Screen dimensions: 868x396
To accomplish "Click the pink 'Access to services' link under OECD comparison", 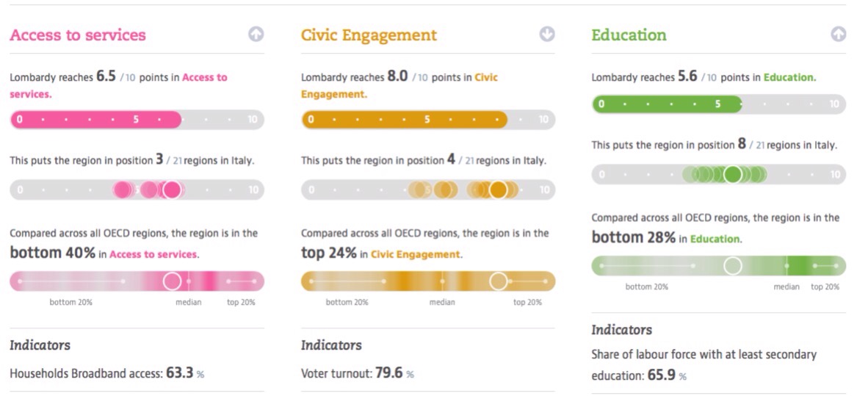I will (153, 254).
